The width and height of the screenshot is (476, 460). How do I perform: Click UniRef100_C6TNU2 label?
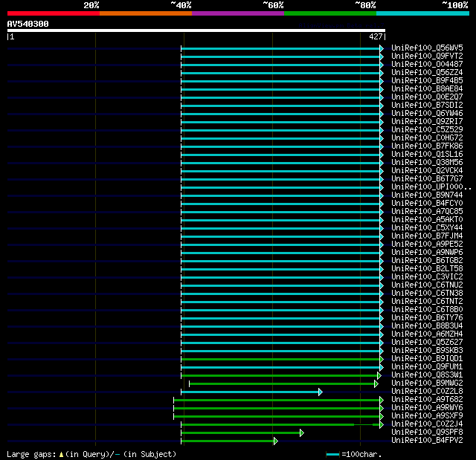pyautogui.click(x=427, y=285)
